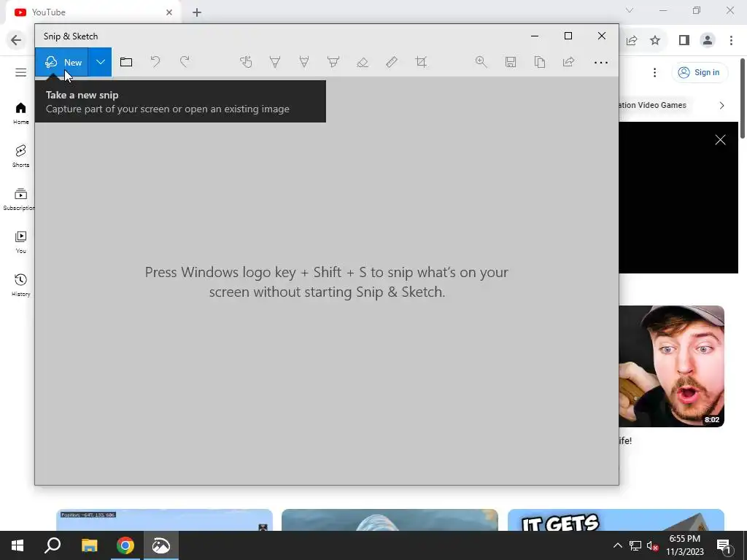747x560 pixels.
Task: Select the YouTube browser tab
Action: (x=93, y=12)
